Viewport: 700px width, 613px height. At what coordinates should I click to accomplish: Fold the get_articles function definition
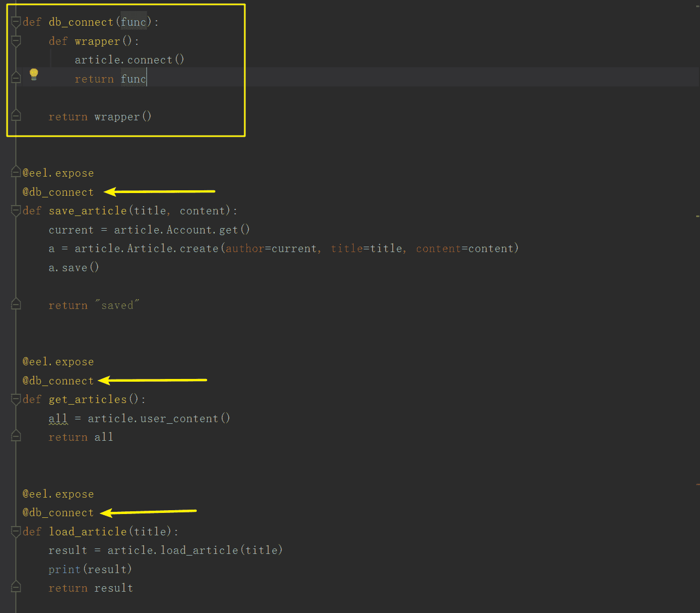pyautogui.click(x=16, y=400)
